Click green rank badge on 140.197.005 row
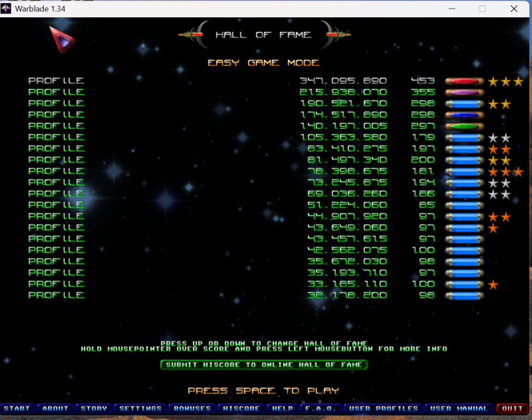 click(464, 126)
